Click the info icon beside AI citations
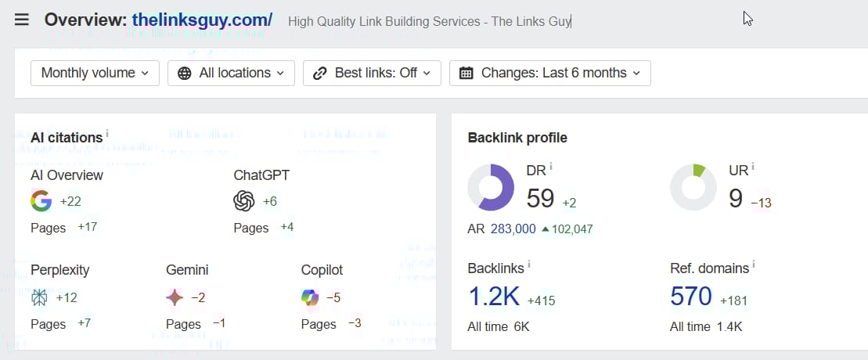 [107, 134]
